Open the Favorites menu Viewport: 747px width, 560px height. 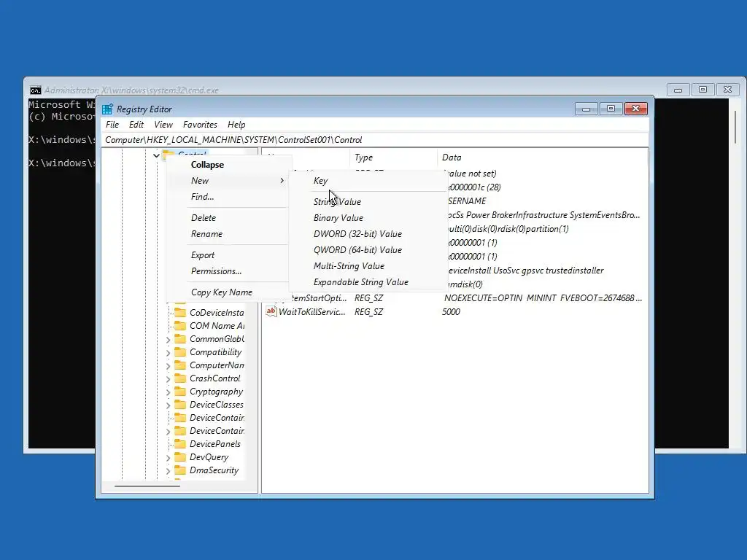pos(200,124)
